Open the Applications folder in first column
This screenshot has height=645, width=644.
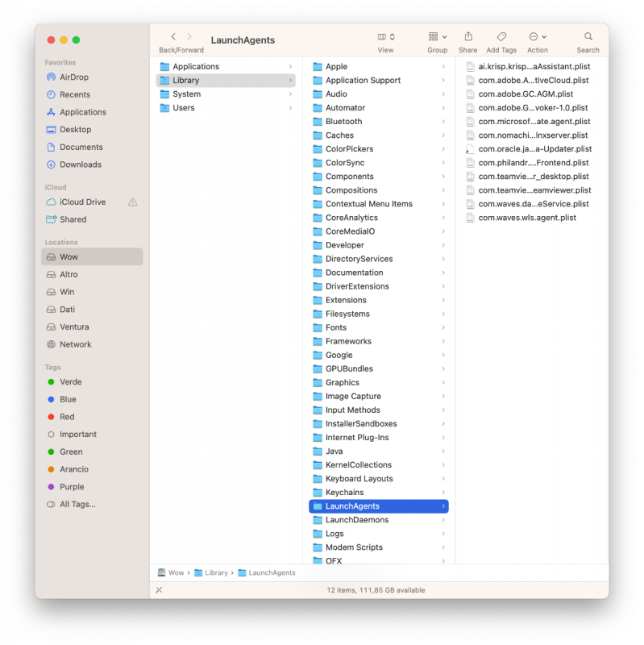[x=226, y=66]
